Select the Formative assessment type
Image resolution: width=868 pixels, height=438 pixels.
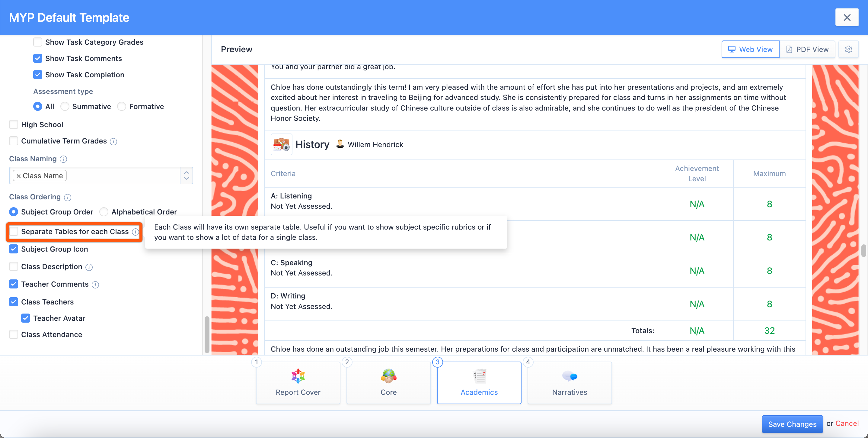point(122,107)
